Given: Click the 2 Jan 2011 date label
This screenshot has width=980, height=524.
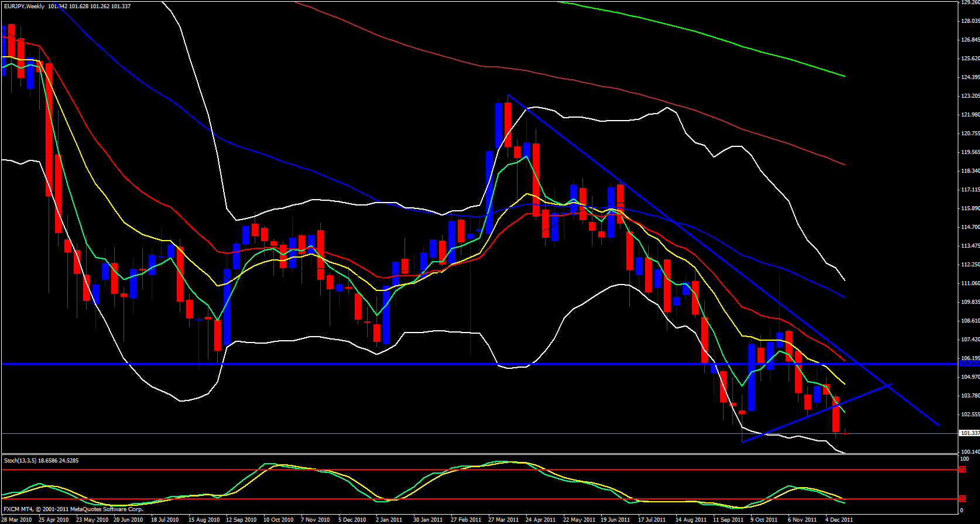Looking at the screenshot, I should [389, 520].
